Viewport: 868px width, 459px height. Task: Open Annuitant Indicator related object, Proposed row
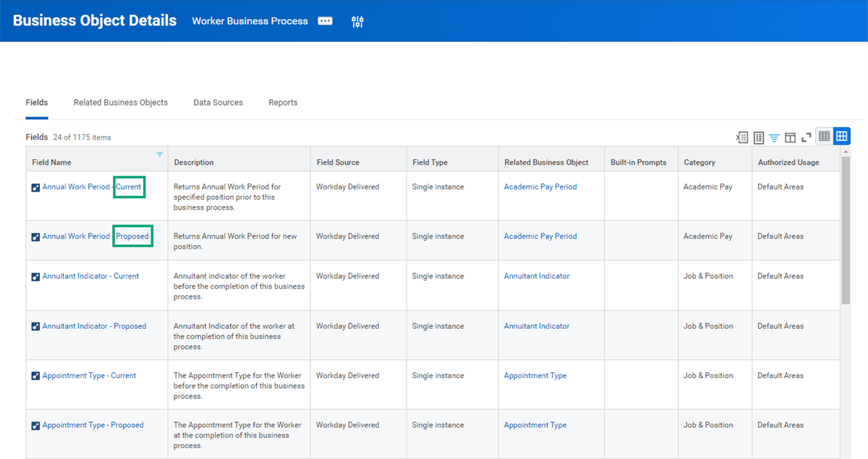537,326
